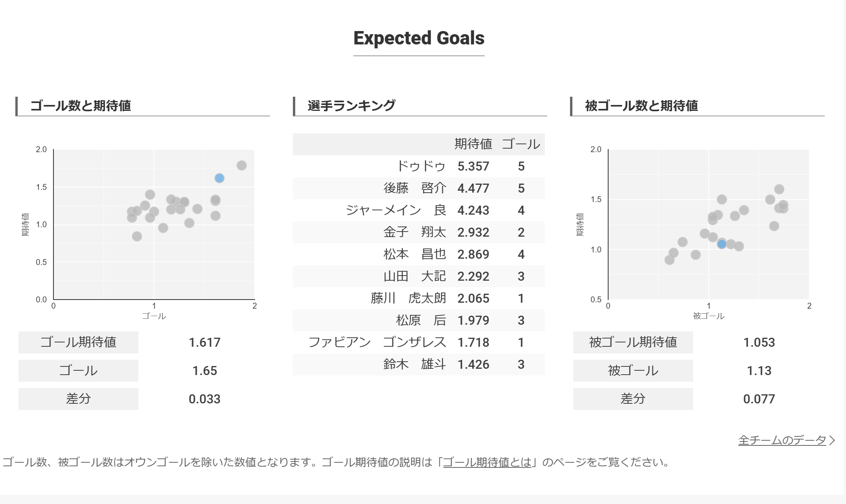This screenshot has width=846, height=504.
Task: Click the 選手ランキング section heading
Action: [351, 106]
